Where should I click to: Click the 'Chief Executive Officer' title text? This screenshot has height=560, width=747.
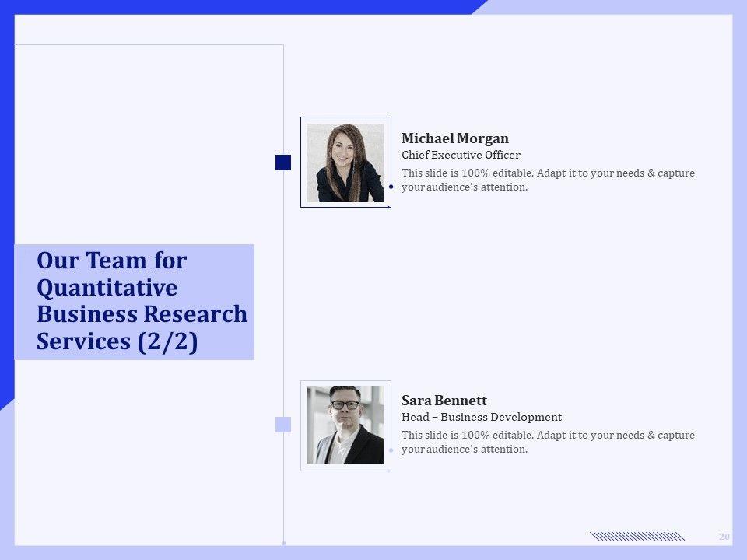461,155
